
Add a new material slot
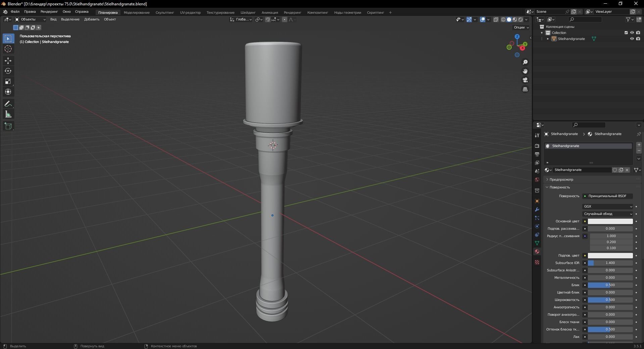tap(639, 145)
